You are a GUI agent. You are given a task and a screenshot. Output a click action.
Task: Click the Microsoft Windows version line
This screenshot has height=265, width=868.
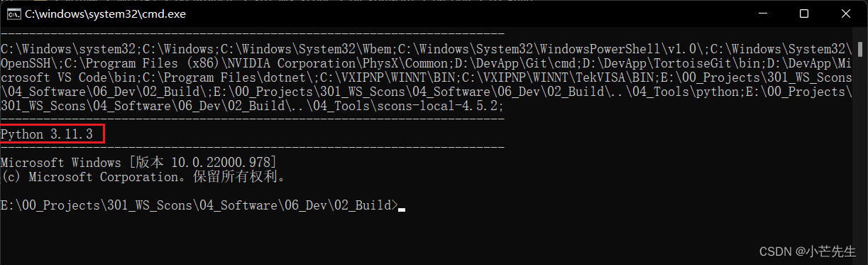139,162
